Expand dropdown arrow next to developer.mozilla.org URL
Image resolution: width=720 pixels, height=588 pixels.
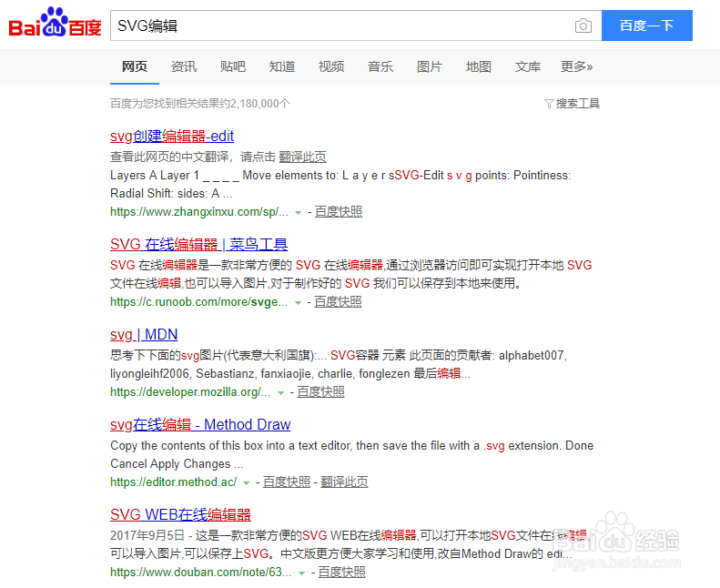[280, 393]
